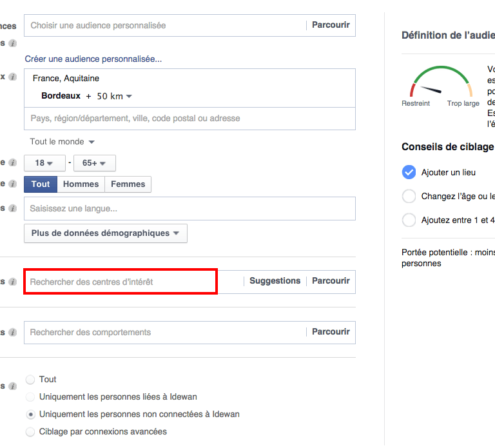Click info icon beside gender buttons
Viewport: 495px width, 448px height.
[12, 184]
